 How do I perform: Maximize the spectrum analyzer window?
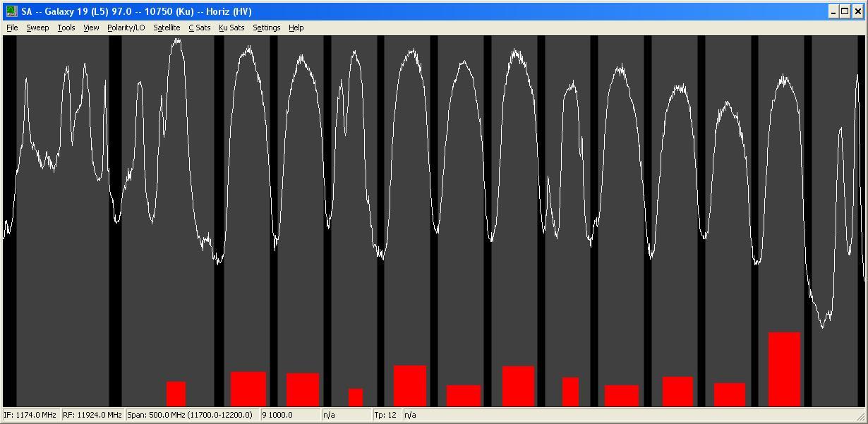coord(845,11)
